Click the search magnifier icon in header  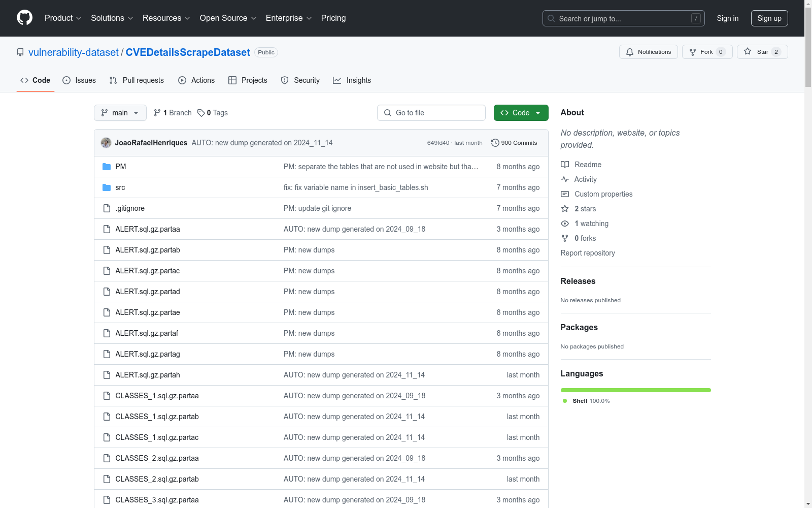tap(551, 18)
